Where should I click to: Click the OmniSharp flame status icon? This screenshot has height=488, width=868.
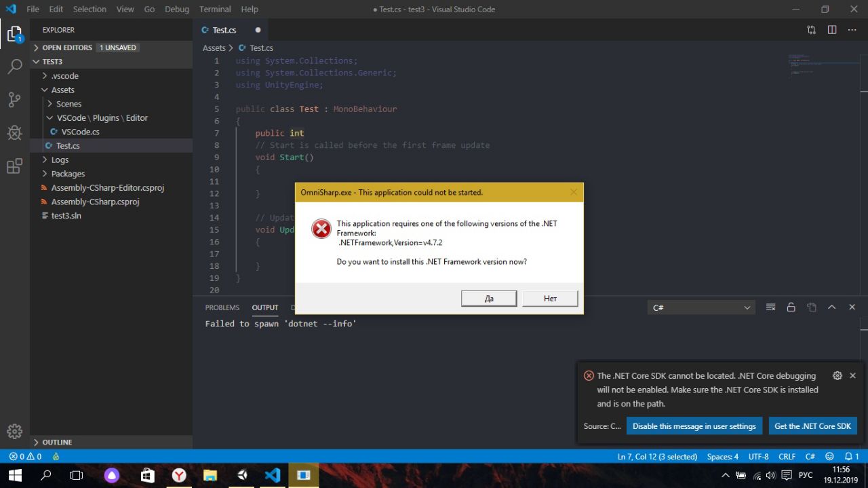coord(56,457)
